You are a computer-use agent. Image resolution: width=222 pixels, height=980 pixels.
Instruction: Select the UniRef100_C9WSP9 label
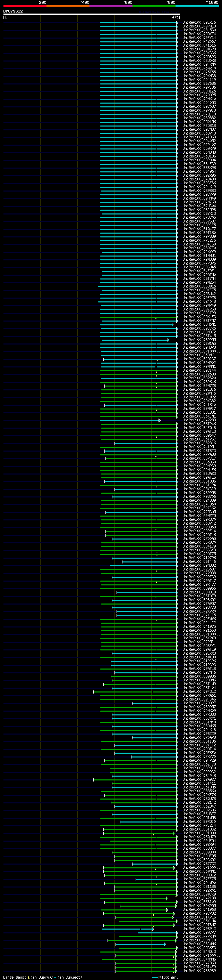[x=199, y=49]
